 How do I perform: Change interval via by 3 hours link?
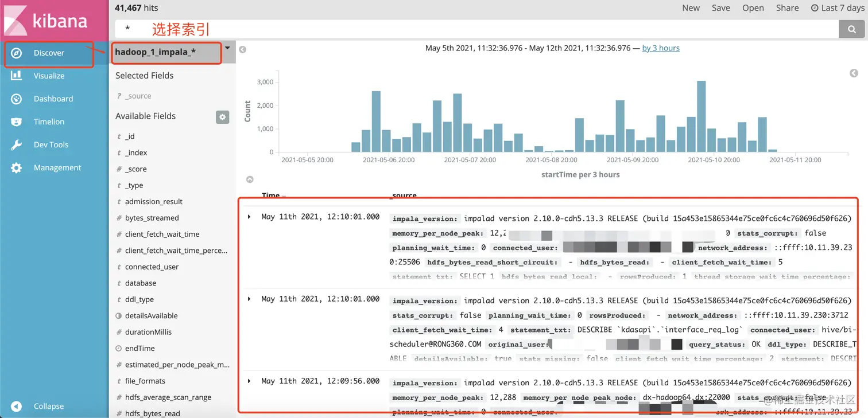coord(661,48)
